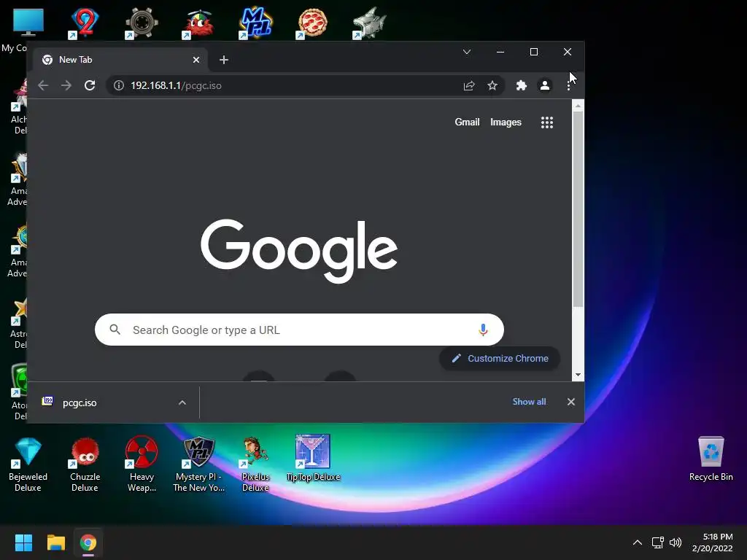
Task: Click Chrome's back navigation arrow
Action: pyautogui.click(x=43, y=86)
